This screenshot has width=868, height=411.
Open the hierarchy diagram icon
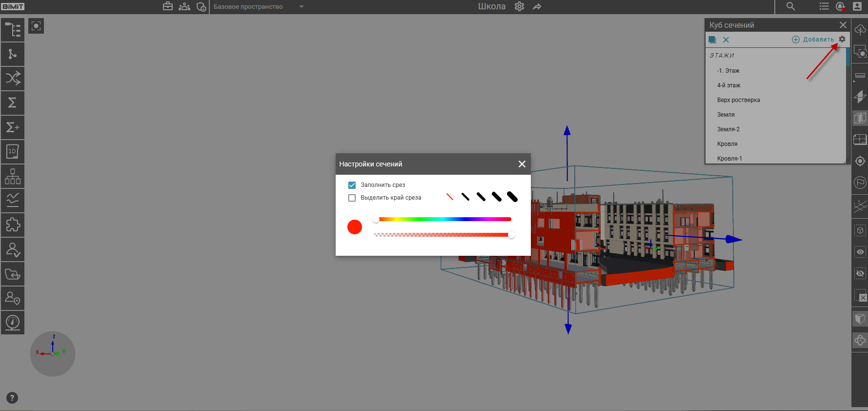[x=13, y=176]
